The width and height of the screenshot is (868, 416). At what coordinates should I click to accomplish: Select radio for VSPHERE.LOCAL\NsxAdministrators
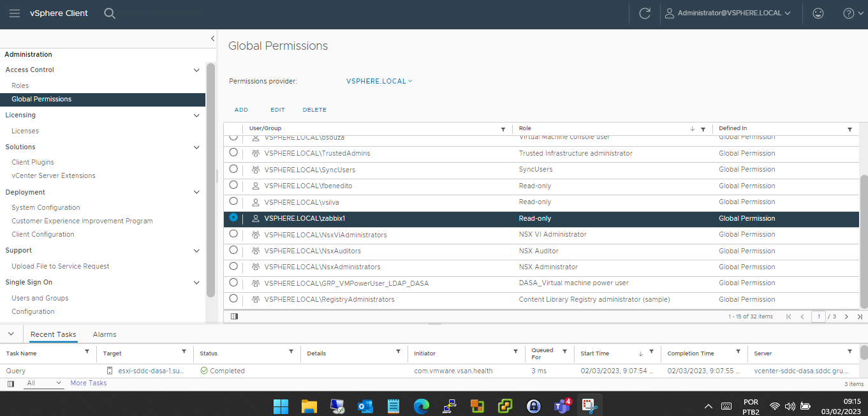point(233,266)
